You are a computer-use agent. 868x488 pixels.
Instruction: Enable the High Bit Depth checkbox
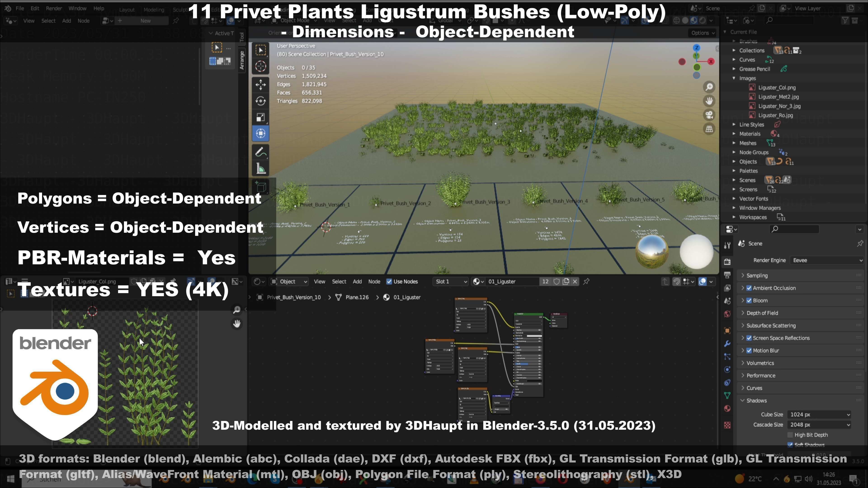click(x=790, y=435)
